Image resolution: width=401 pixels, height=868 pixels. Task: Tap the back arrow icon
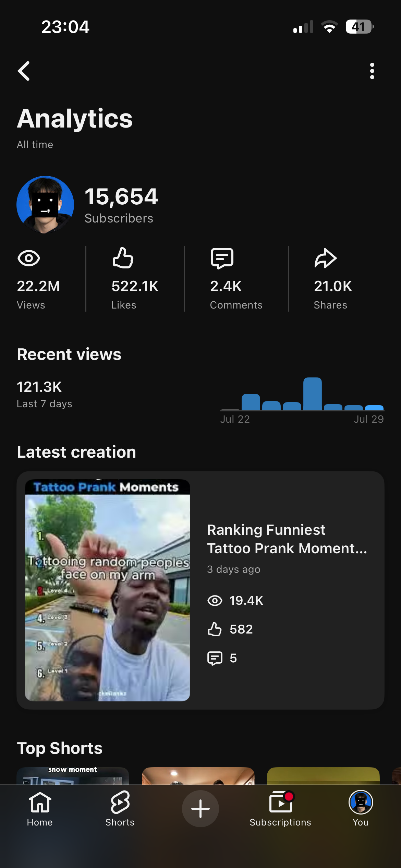[24, 71]
